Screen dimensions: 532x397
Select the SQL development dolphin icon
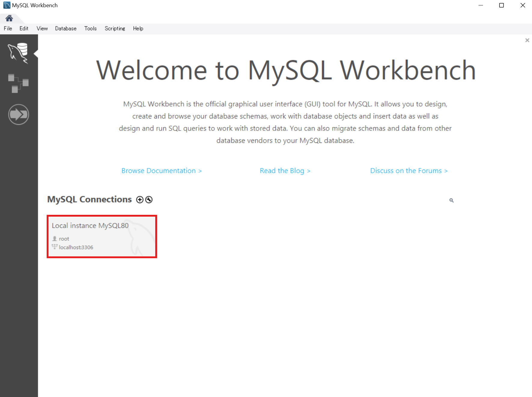(18, 53)
